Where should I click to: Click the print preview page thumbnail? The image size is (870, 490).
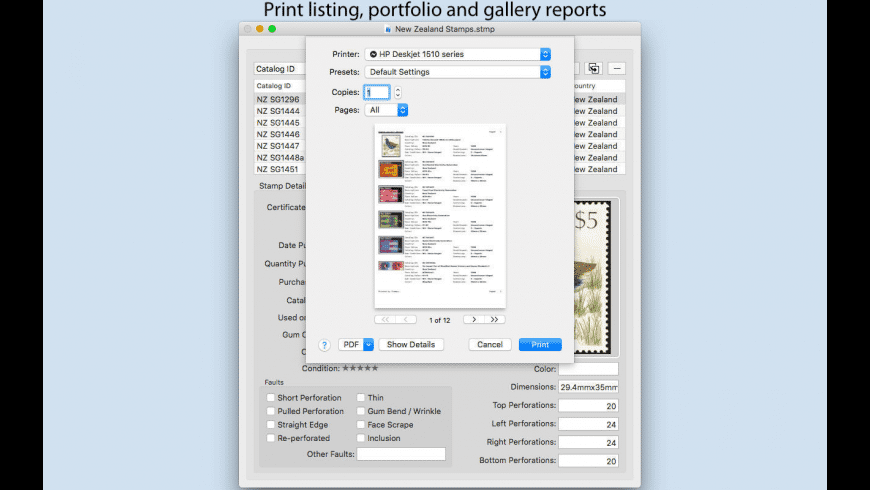point(440,216)
